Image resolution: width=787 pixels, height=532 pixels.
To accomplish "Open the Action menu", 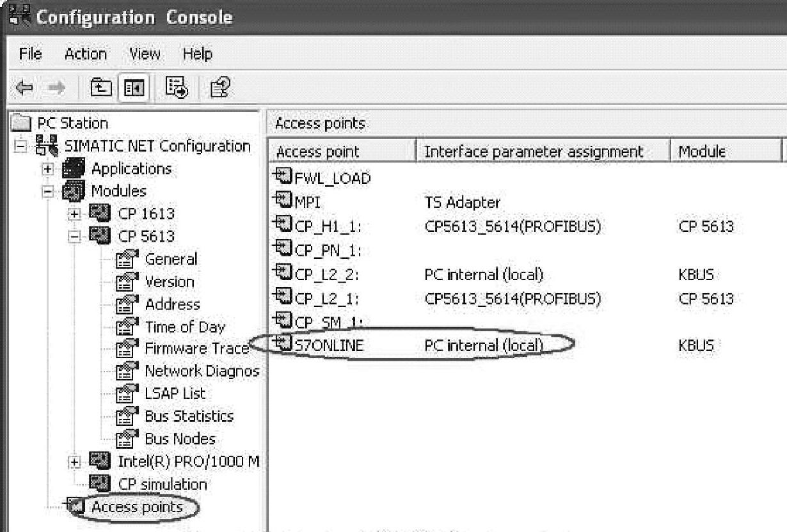I will (86, 54).
